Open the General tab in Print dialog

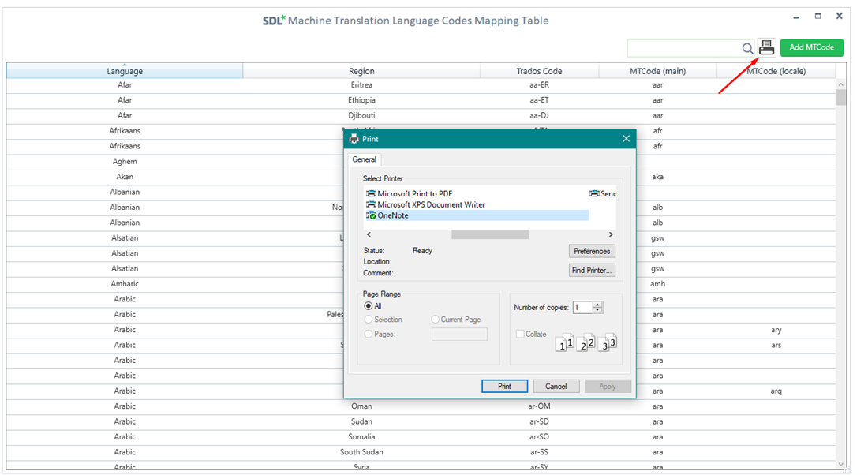364,159
